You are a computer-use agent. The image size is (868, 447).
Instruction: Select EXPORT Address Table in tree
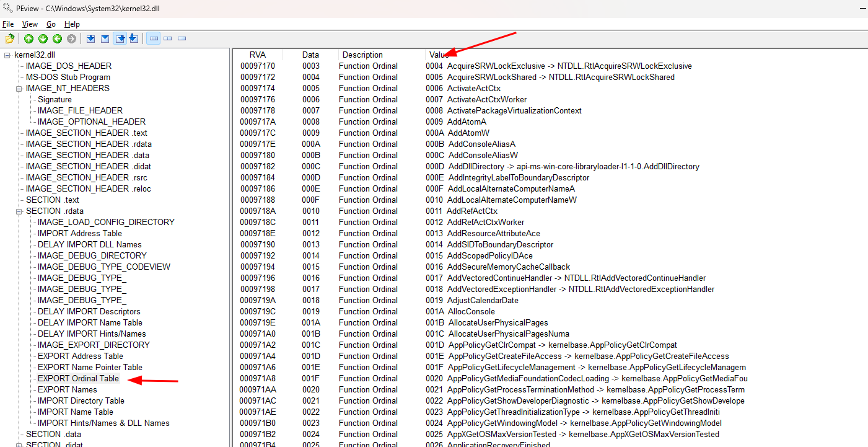click(80, 356)
